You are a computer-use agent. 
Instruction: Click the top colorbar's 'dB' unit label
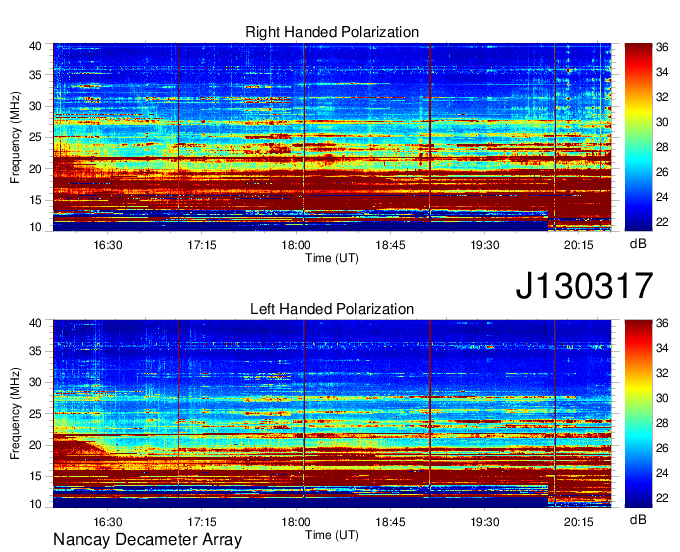638,244
